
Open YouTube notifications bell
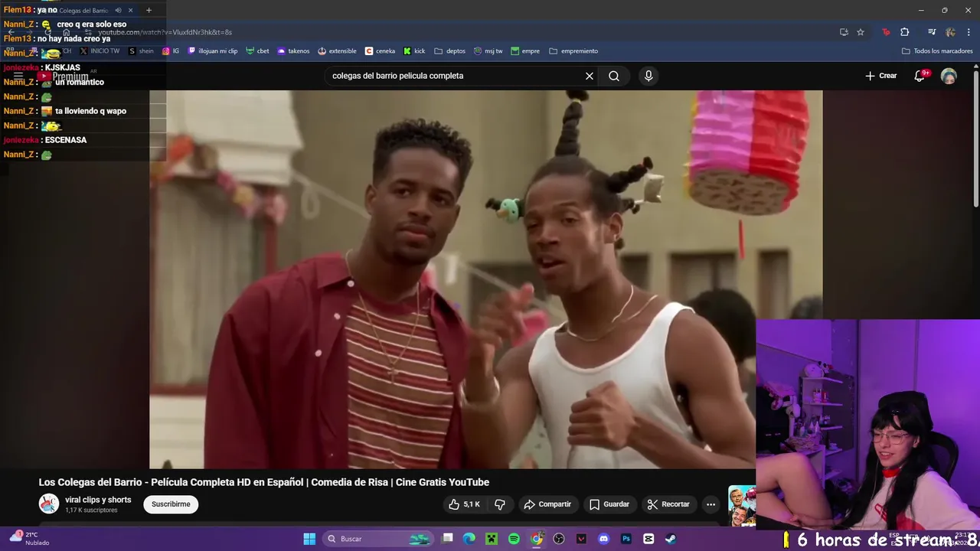920,76
